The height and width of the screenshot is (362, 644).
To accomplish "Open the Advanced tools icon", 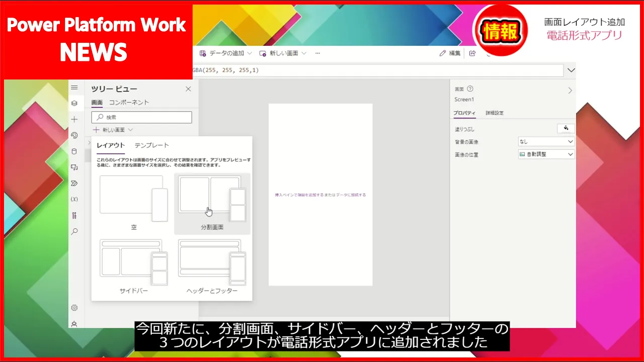I will [x=74, y=216].
